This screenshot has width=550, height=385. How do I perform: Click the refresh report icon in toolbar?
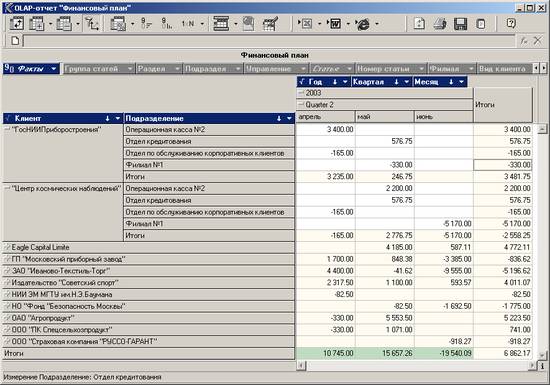pos(16,23)
